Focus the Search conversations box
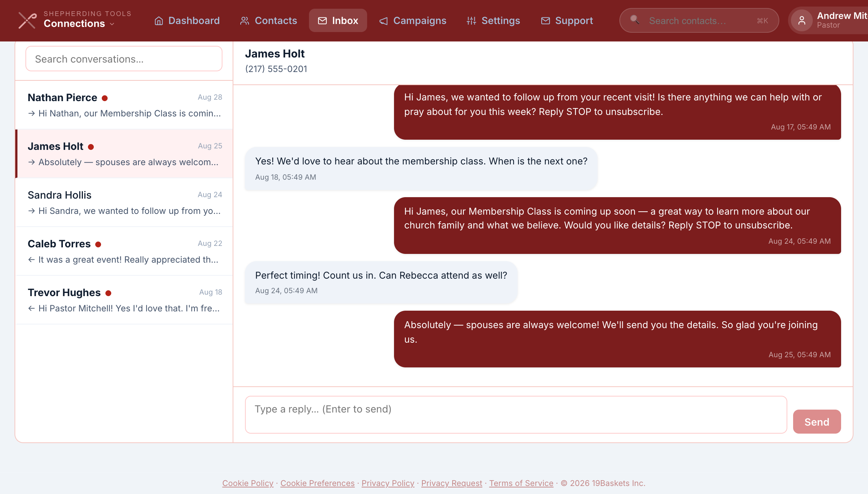The width and height of the screenshot is (868, 494). click(x=124, y=59)
